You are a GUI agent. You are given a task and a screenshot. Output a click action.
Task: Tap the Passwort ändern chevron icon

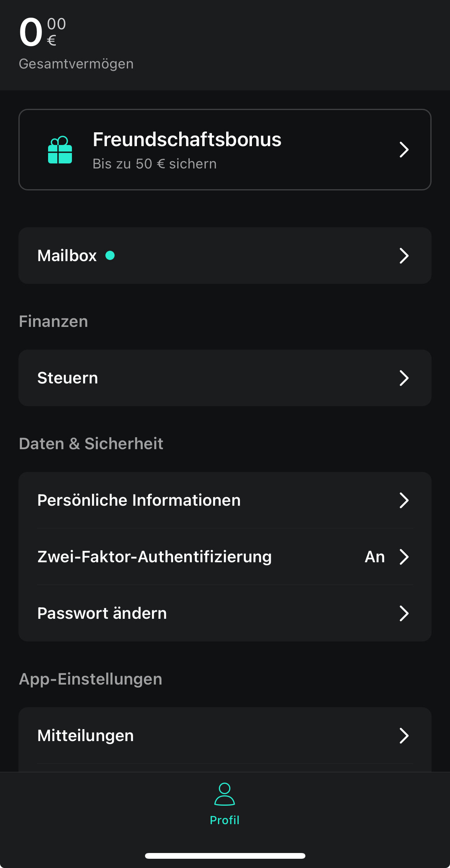click(x=403, y=613)
